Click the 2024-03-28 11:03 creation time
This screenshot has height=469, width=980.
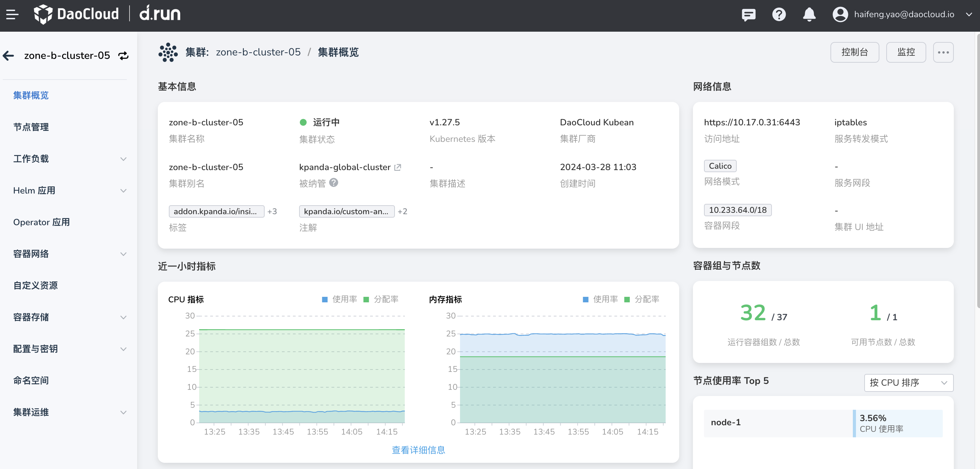pyautogui.click(x=598, y=167)
